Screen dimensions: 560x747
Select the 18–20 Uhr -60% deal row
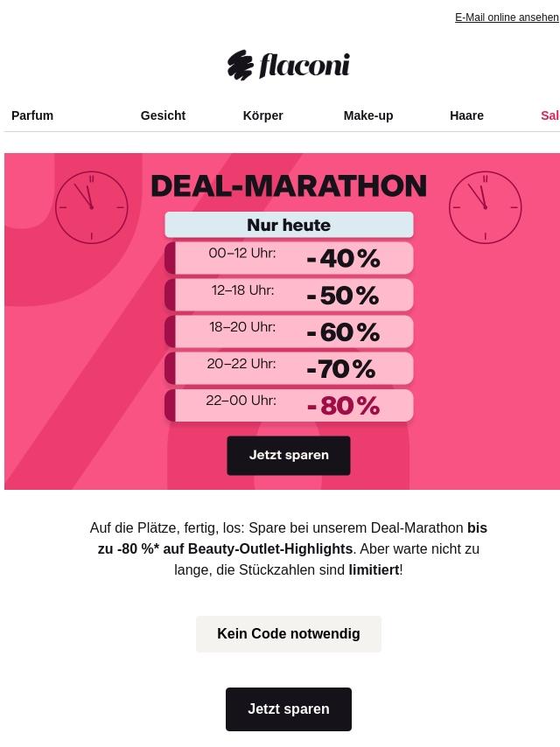pos(289,332)
